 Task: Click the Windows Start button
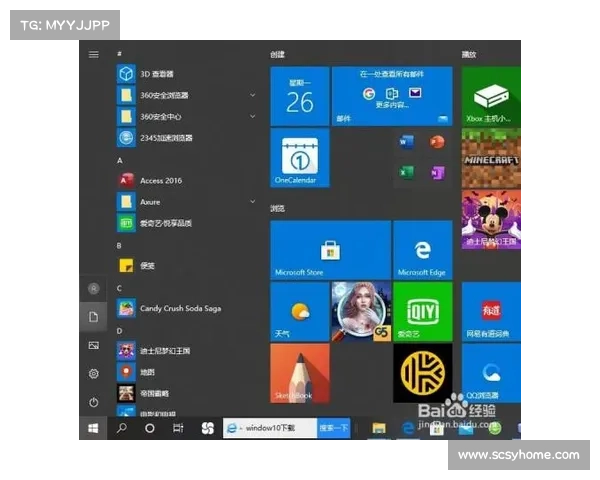click(x=93, y=428)
